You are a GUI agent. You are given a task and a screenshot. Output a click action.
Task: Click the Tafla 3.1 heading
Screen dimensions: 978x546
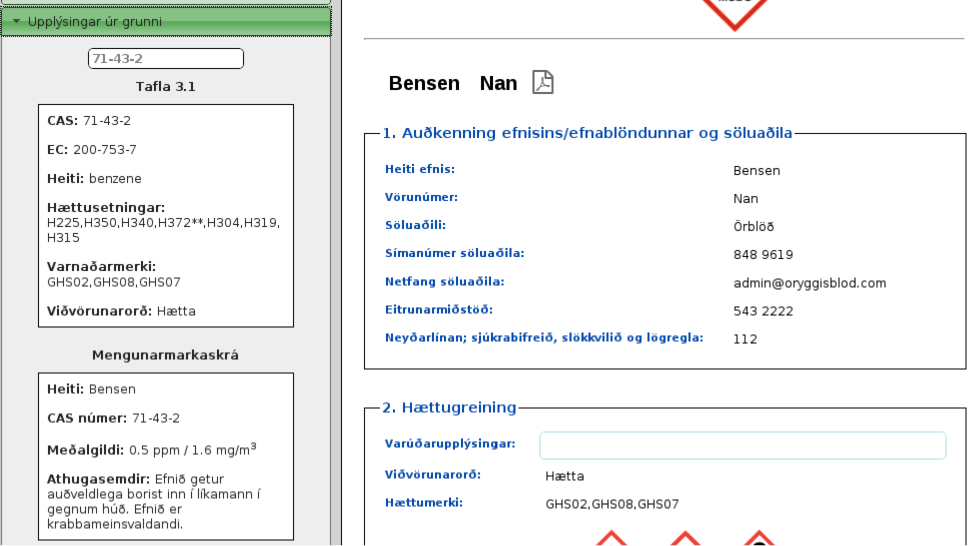(166, 87)
